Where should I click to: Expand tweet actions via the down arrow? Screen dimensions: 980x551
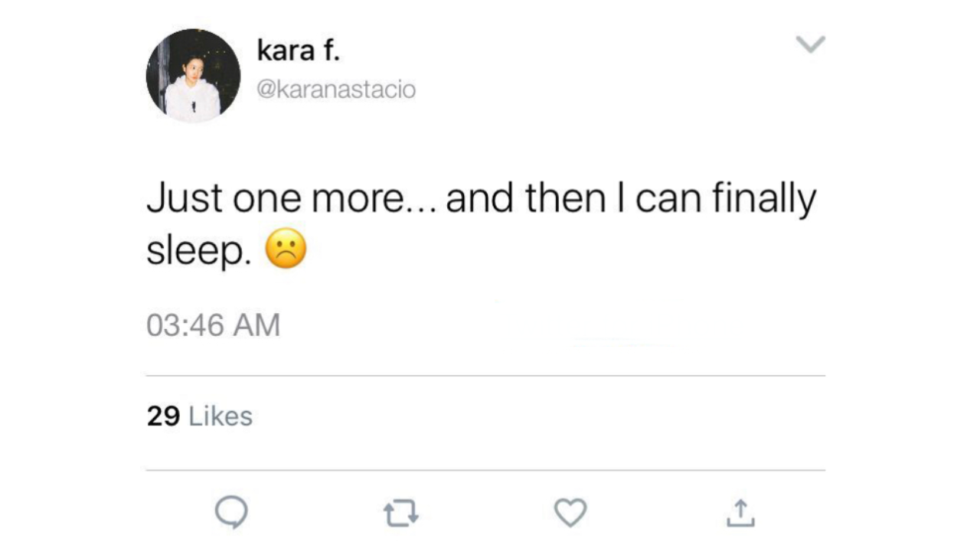810,44
